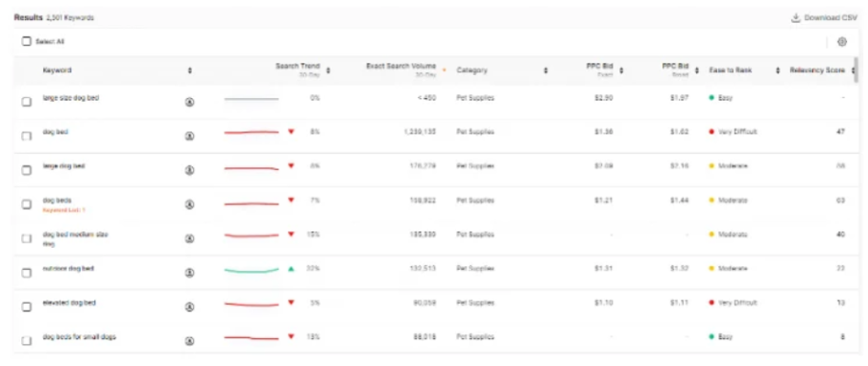
Task: Tick checkbox for large size dog bed
Action: pos(26,102)
